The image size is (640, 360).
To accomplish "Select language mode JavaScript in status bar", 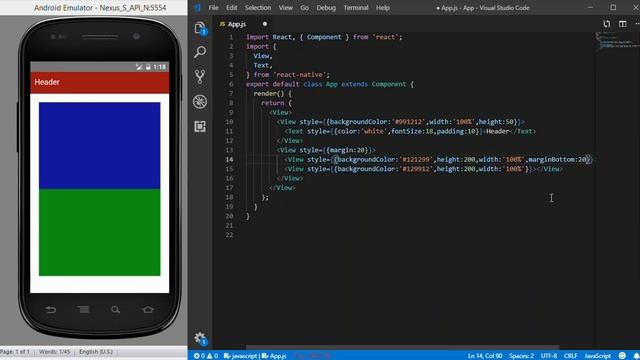I will pos(597,356).
